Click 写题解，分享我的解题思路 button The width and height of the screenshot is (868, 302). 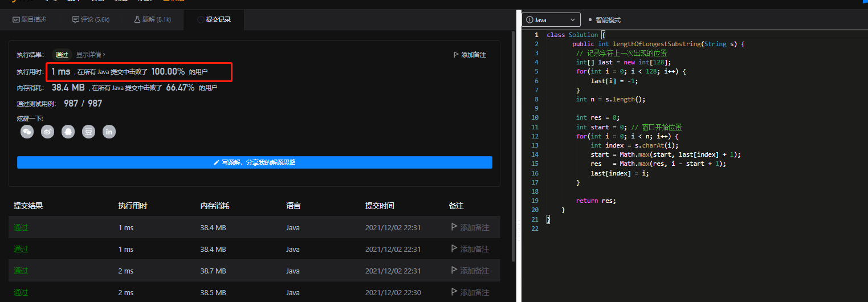pyautogui.click(x=255, y=162)
